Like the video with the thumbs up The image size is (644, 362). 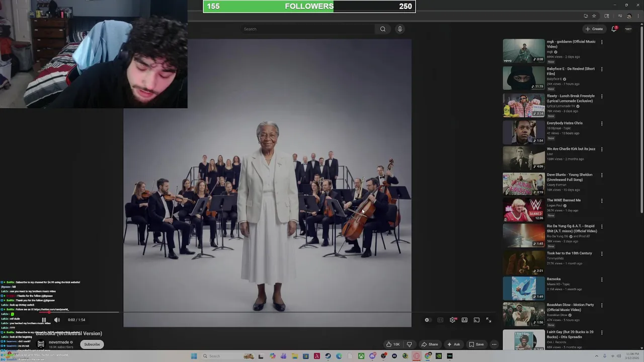(x=393, y=344)
